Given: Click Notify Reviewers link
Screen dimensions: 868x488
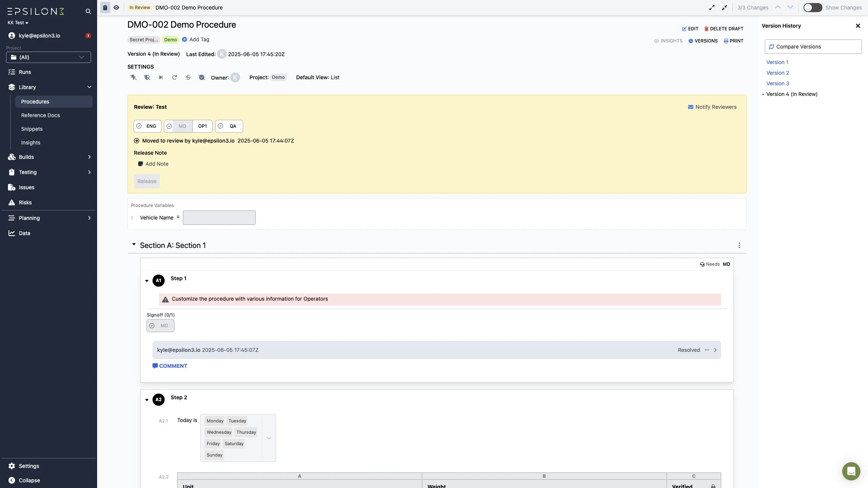Looking at the screenshot, I should pos(712,107).
